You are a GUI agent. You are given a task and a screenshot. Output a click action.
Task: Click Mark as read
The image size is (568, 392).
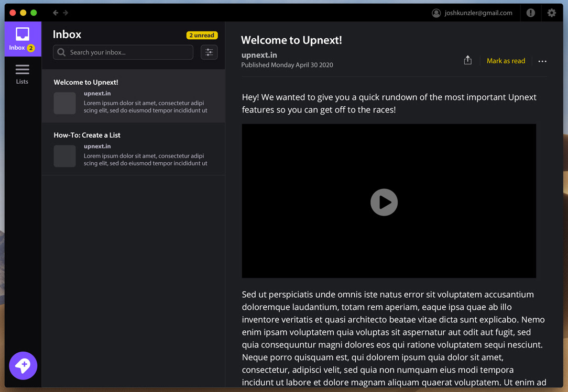point(506,61)
